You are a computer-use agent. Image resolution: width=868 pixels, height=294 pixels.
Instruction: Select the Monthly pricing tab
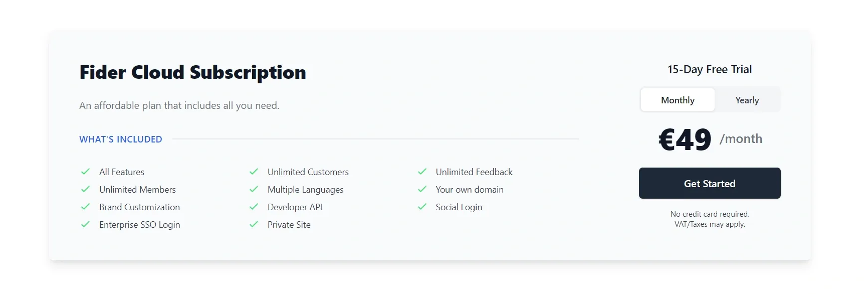point(677,100)
